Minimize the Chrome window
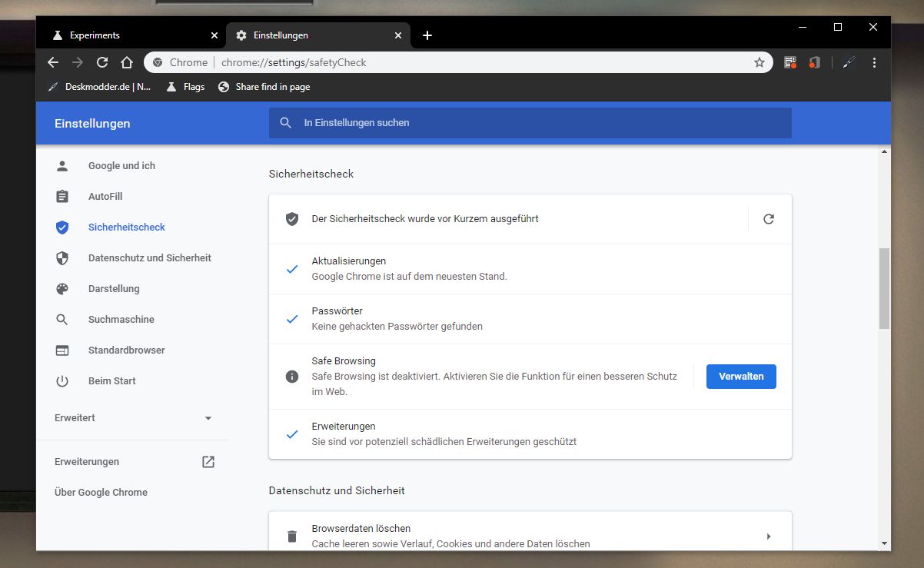Screen dimensions: 924x568 click(x=803, y=27)
